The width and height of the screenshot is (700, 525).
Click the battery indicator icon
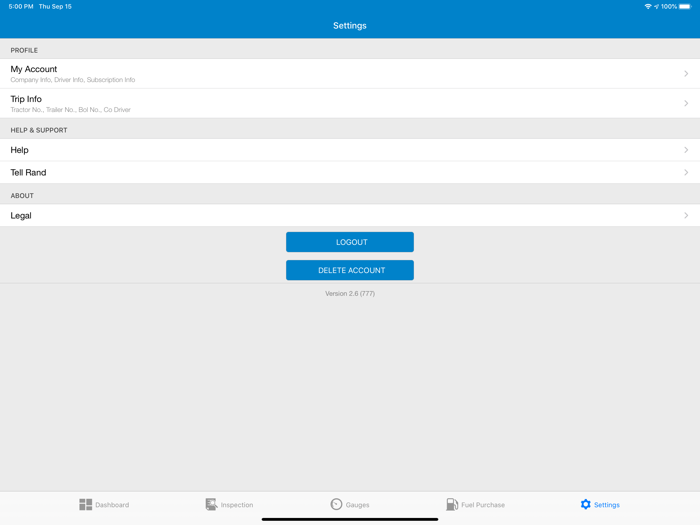click(685, 6)
